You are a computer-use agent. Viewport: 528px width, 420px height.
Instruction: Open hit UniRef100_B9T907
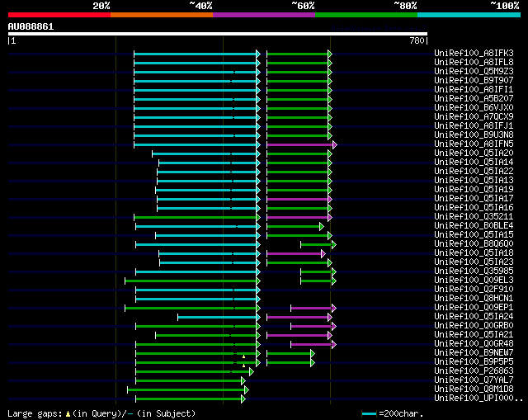pyautogui.click(x=474, y=81)
